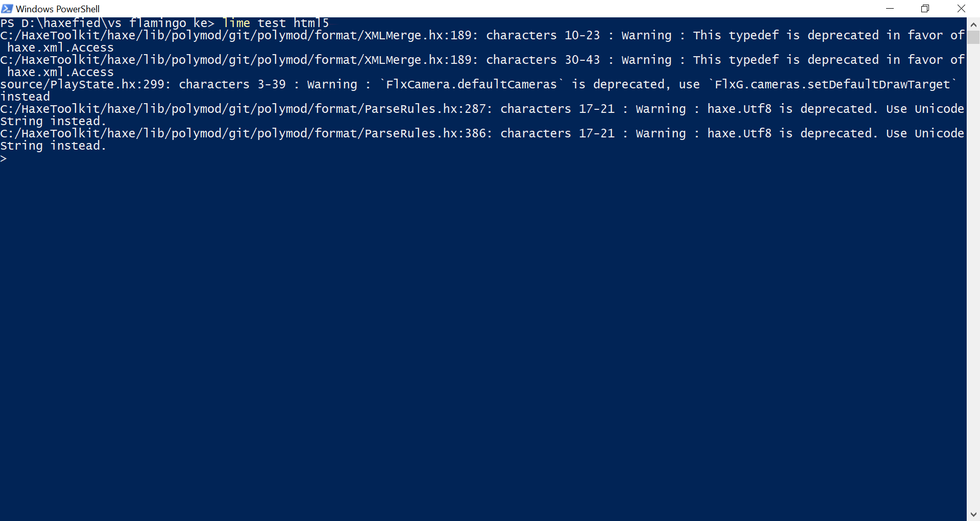Click the maximize/restore window icon
980x521 pixels.
925,8
